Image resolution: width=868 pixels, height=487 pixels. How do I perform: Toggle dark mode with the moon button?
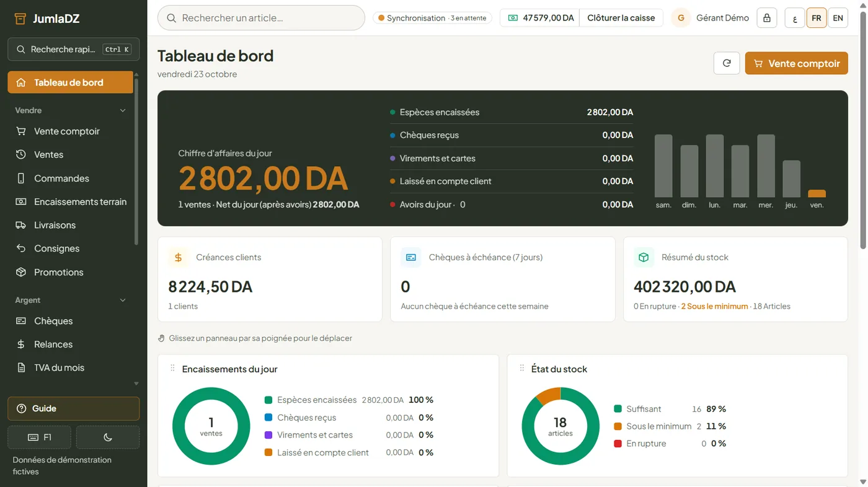(108, 437)
